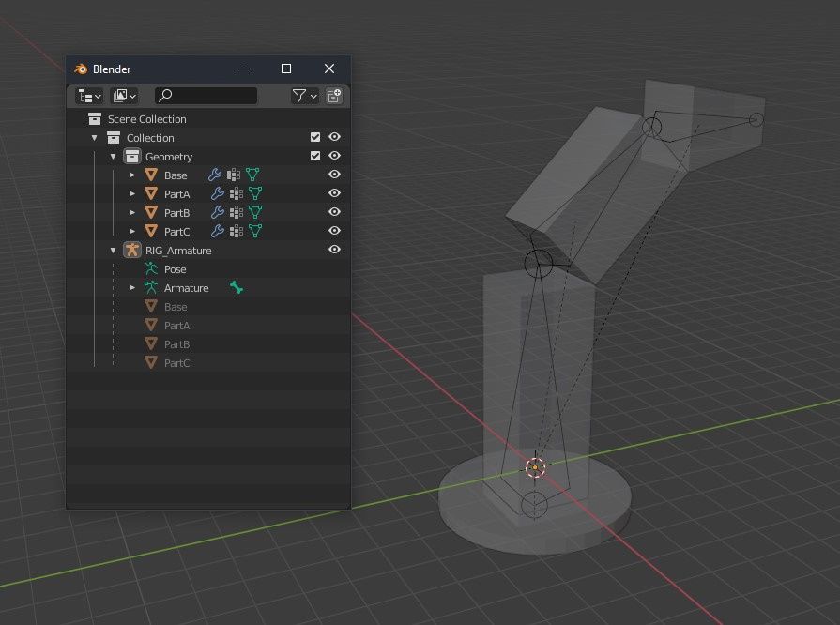
Task: Click the Geometry collection icon
Action: click(x=132, y=157)
